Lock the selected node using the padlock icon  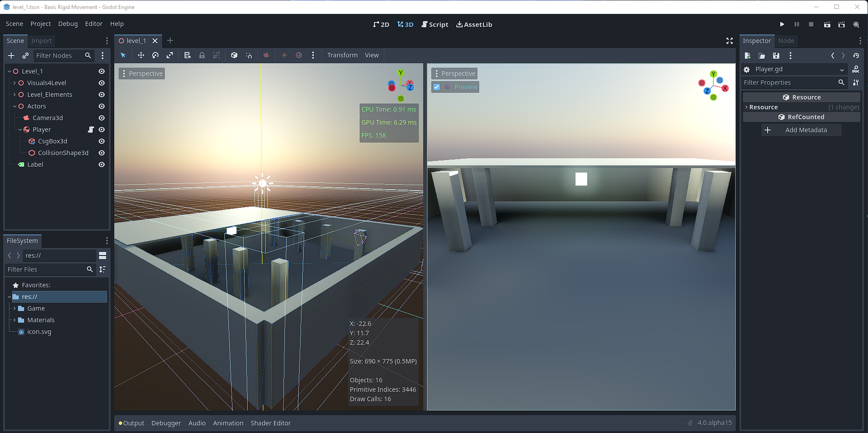[x=202, y=55]
